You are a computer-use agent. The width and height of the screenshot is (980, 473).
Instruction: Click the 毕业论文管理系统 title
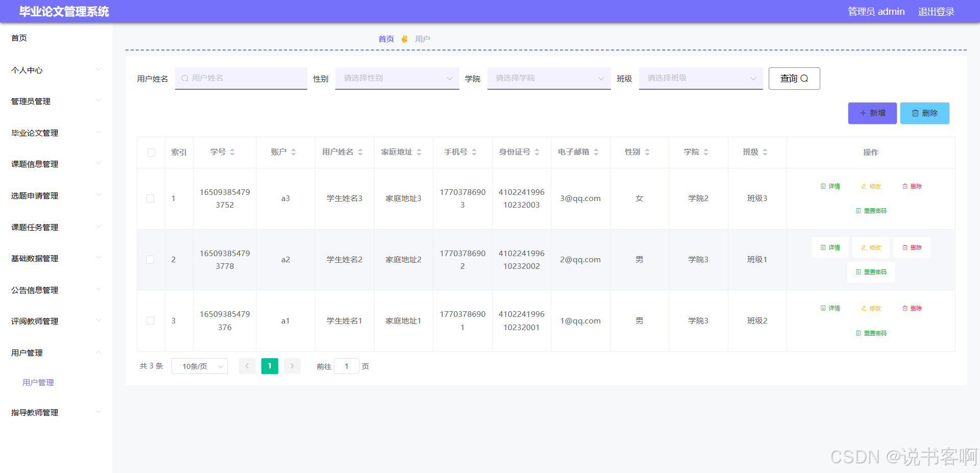pos(64,11)
